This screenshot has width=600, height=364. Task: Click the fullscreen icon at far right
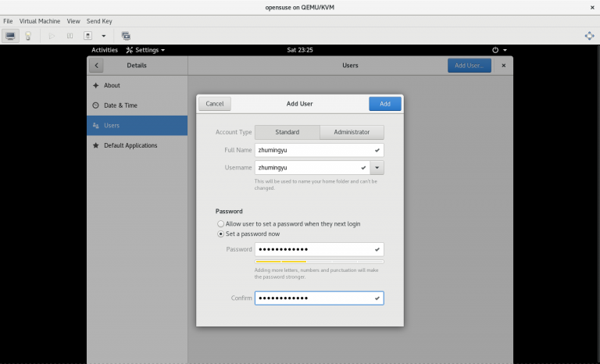(x=589, y=36)
